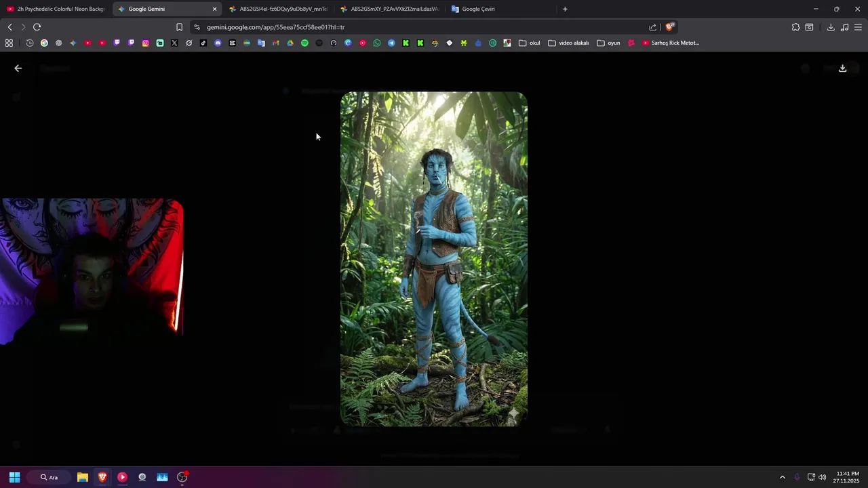Open the Brave Shields icon
This screenshot has width=868, height=488.
[669, 27]
